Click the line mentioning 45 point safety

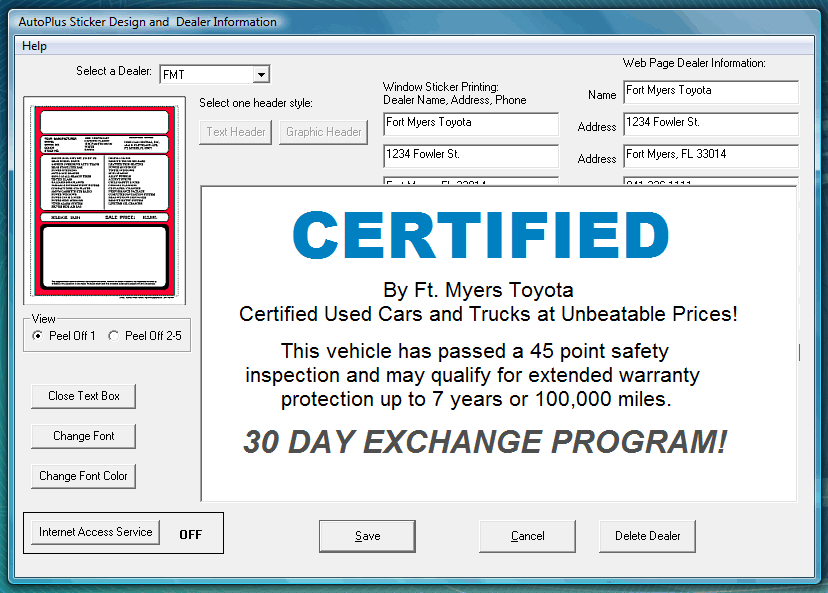point(474,351)
